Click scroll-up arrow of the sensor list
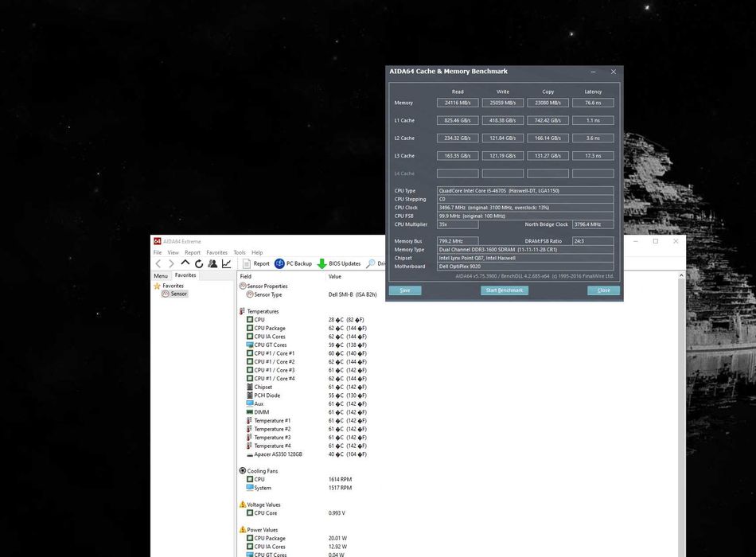 tap(680, 276)
